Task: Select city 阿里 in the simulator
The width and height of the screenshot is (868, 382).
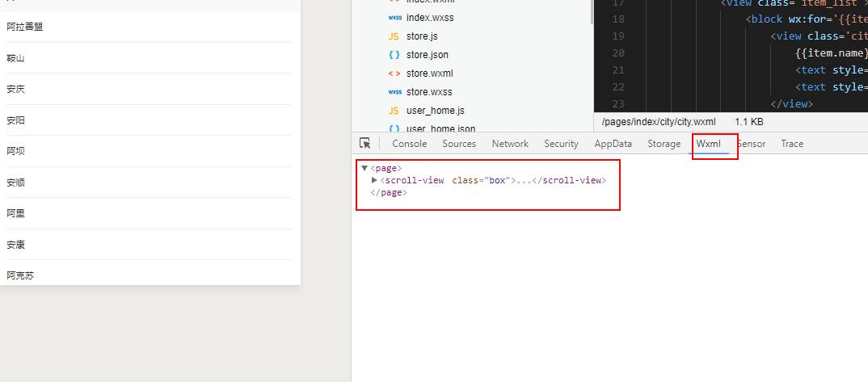Action: tap(15, 213)
